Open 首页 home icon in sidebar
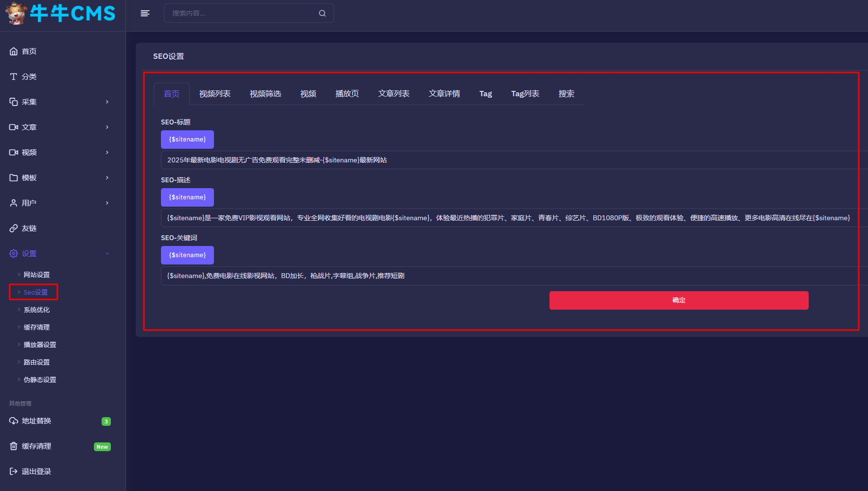This screenshot has width=868, height=491. [x=14, y=51]
